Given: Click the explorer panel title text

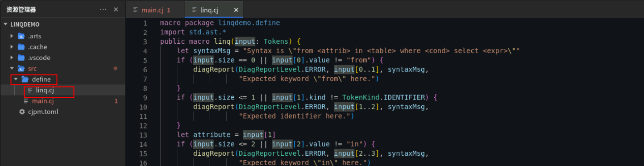Looking at the screenshot, I should [x=21, y=9].
